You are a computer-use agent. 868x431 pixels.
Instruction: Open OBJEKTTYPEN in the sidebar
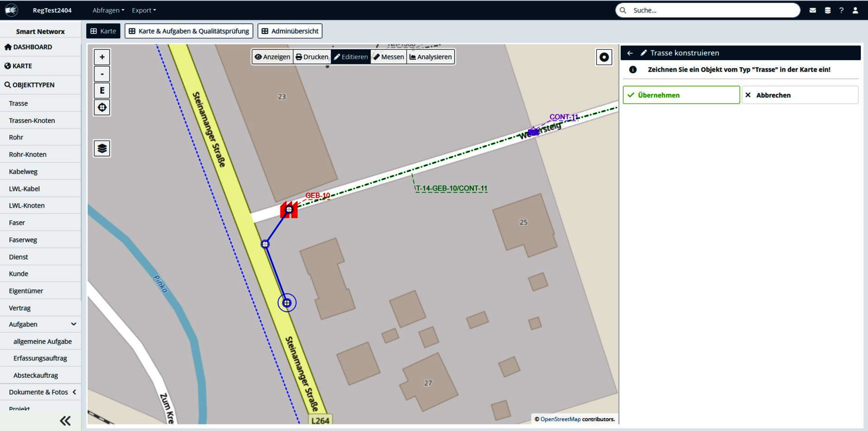pyautogui.click(x=41, y=85)
